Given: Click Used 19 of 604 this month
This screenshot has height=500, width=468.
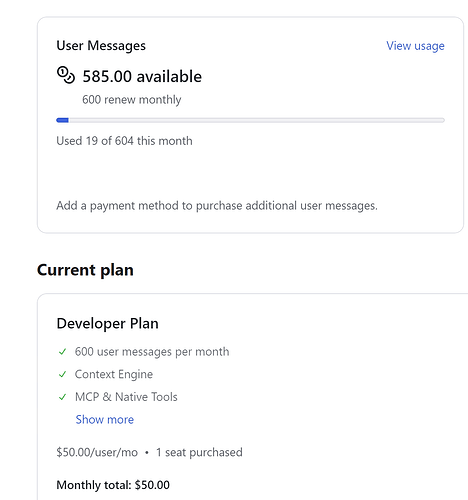Looking at the screenshot, I should (x=124, y=141).
